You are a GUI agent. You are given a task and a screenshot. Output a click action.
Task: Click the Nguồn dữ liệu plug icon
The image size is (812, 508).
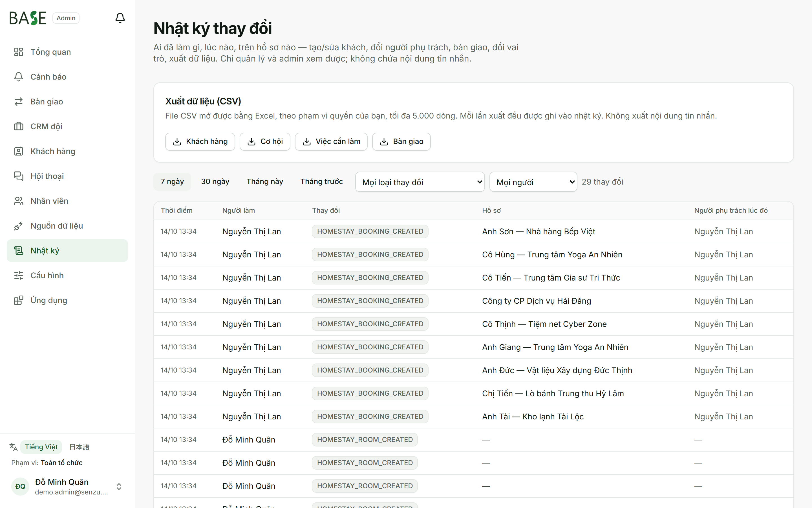pos(18,226)
